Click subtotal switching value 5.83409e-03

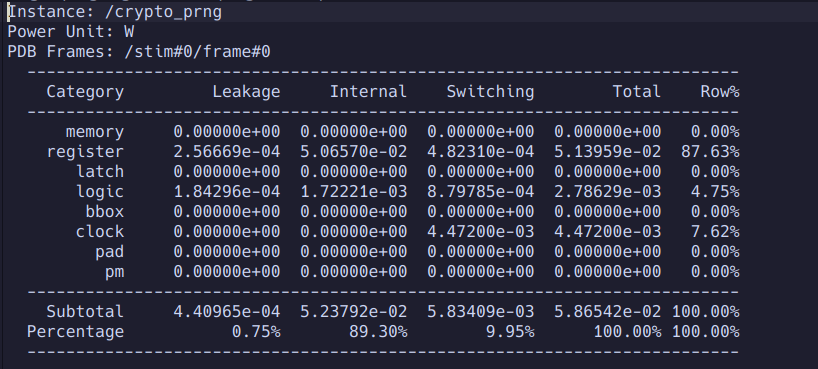(480, 312)
